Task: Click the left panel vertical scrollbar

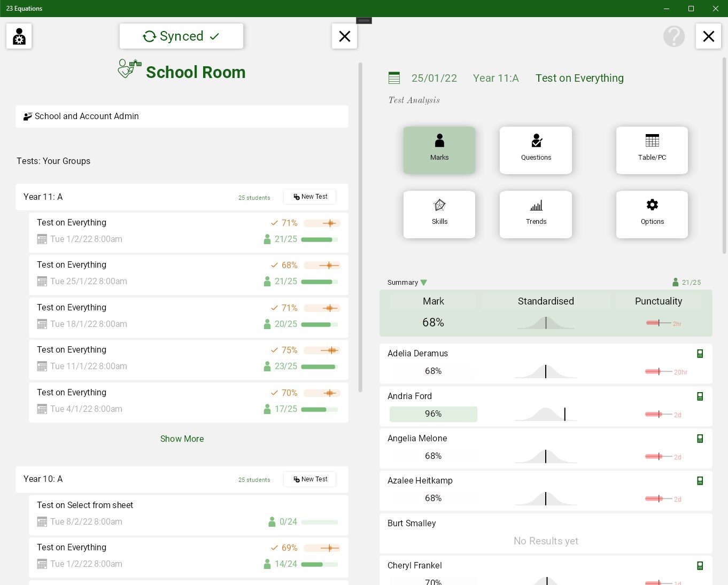Action: tap(360, 227)
